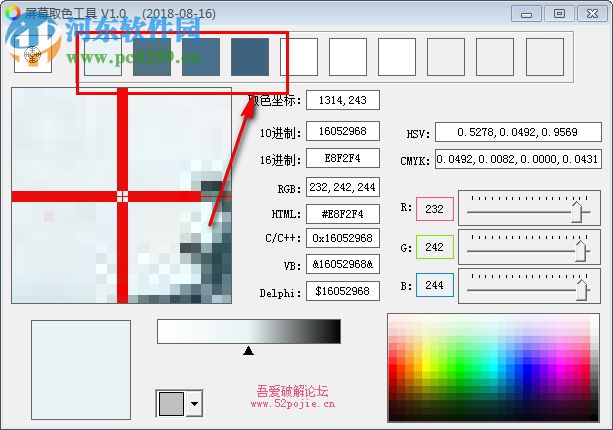The image size is (613, 430).
Task: Click the large current color preview box
Action: [x=81, y=370]
